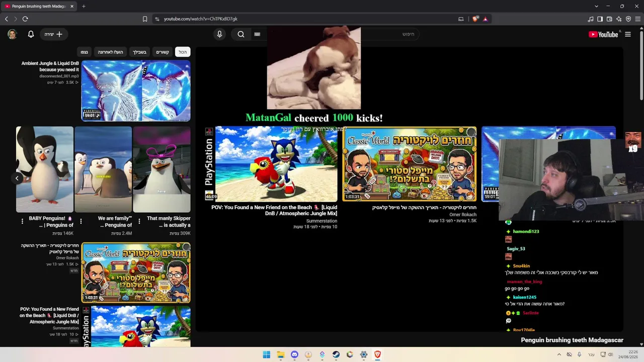Open the tab search dropdown

pyautogui.click(x=596, y=7)
